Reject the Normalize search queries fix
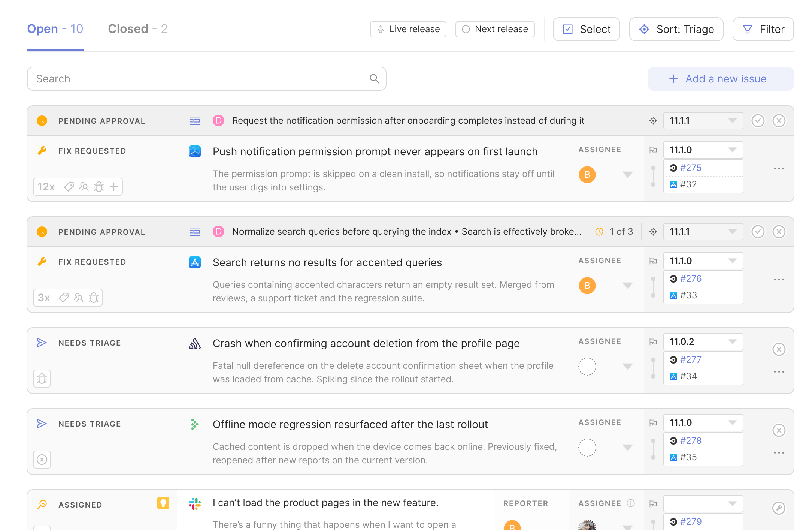This screenshot has width=812, height=530. [779, 232]
